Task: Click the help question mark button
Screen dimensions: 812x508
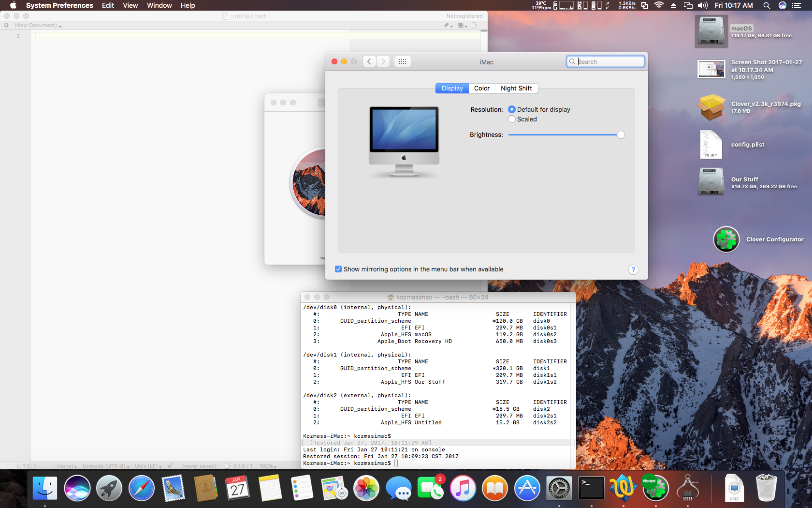Action: [x=633, y=270]
